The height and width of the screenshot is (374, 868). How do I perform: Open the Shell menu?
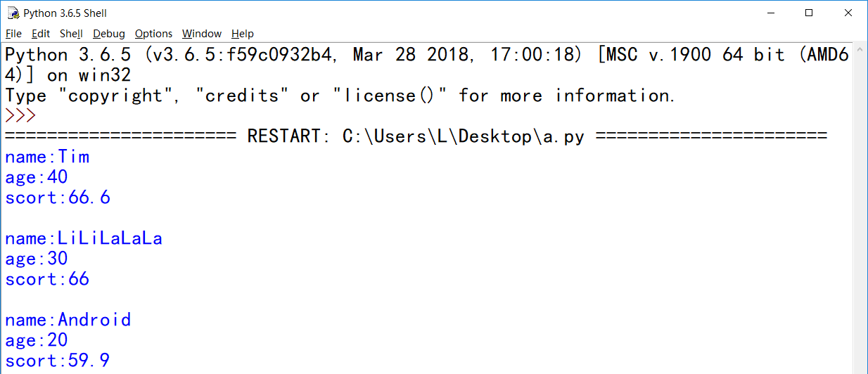click(x=71, y=34)
